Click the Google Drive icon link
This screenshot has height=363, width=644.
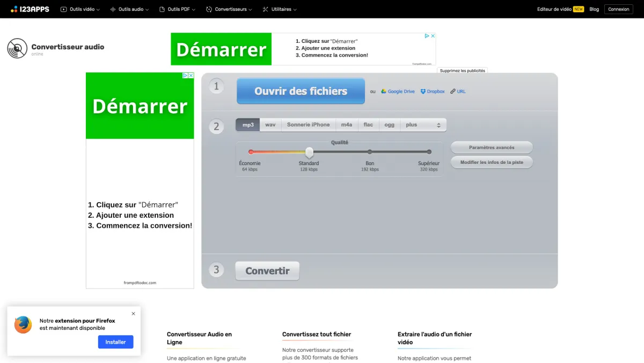pyautogui.click(x=398, y=92)
